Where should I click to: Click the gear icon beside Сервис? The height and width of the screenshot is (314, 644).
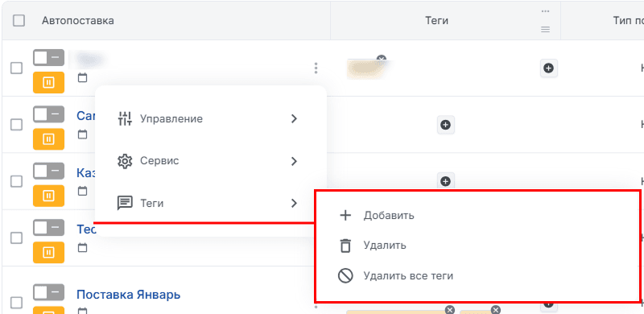click(125, 161)
